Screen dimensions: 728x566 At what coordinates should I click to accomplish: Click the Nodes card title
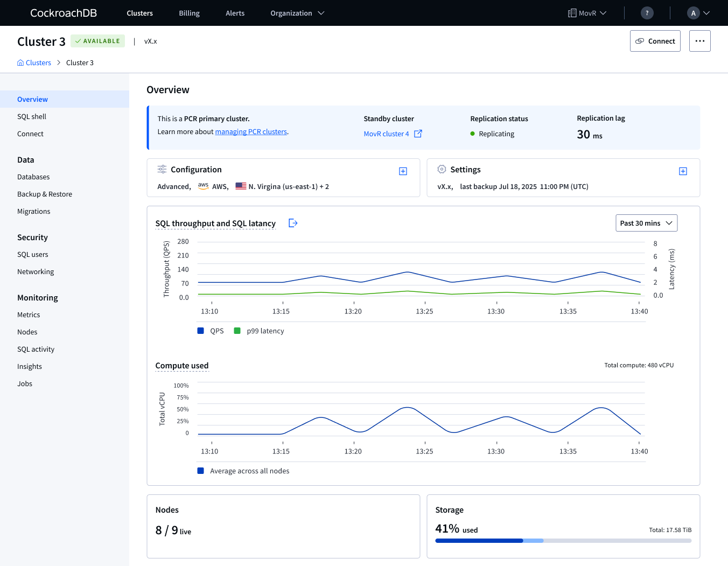167,509
